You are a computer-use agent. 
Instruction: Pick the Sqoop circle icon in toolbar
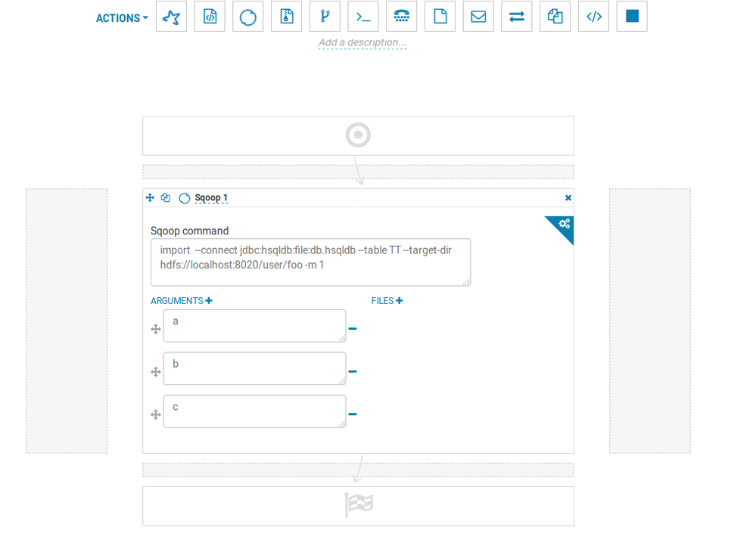248,17
